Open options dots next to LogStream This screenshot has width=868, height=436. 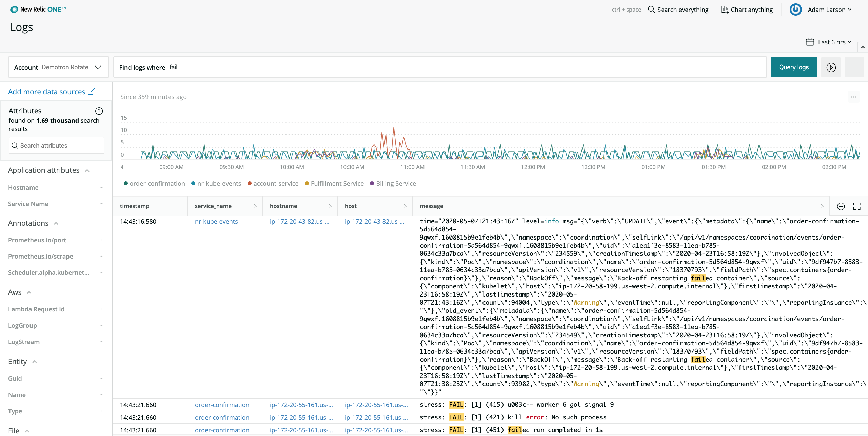tap(101, 342)
